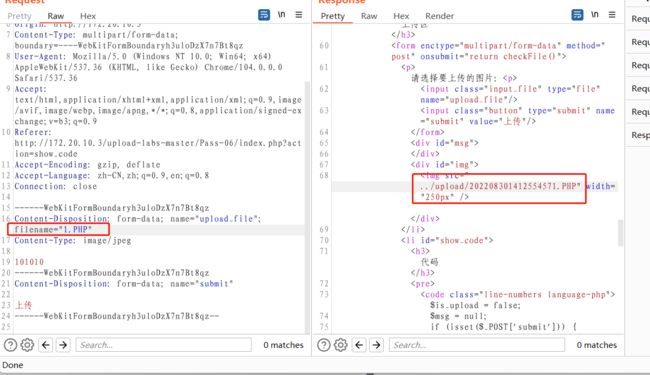Viewport: 650px width, 375px height.
Task: Open the search settings gear below the Request editor
Action: tap(27, 345)
